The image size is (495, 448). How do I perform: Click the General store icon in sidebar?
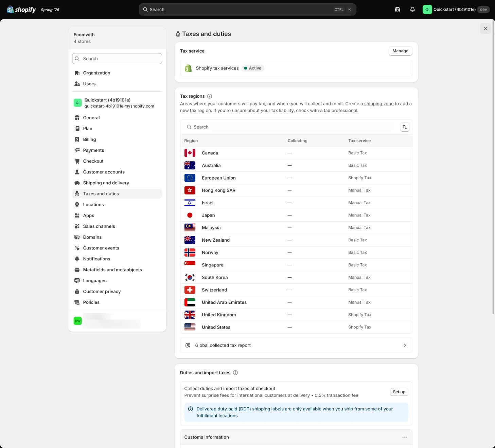(77, 118)
